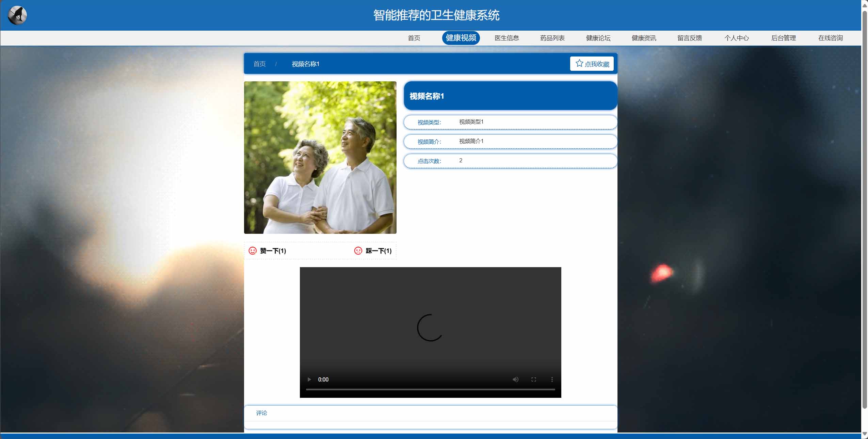
Task: Open 首页 nav item
Action: 414,38
